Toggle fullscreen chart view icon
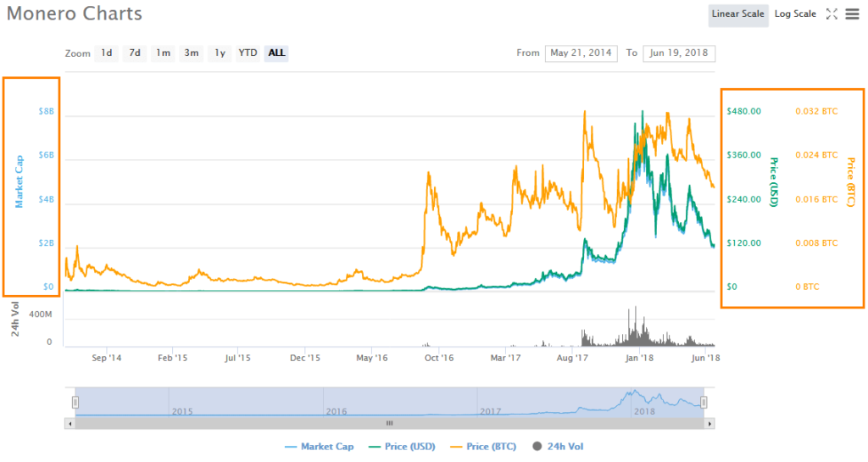 832,14
